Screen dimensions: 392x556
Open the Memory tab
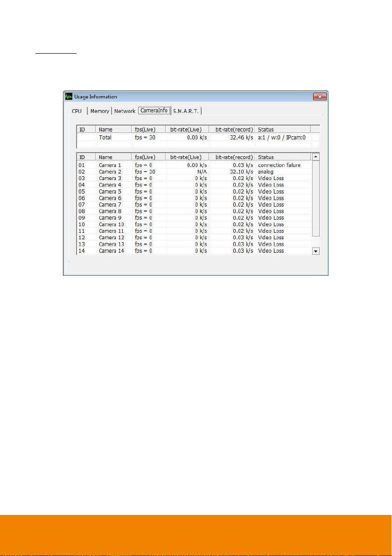(x=100, y=111)
